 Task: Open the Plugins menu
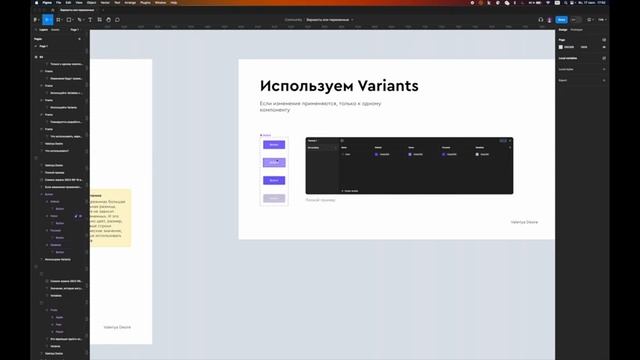(145, 2)
